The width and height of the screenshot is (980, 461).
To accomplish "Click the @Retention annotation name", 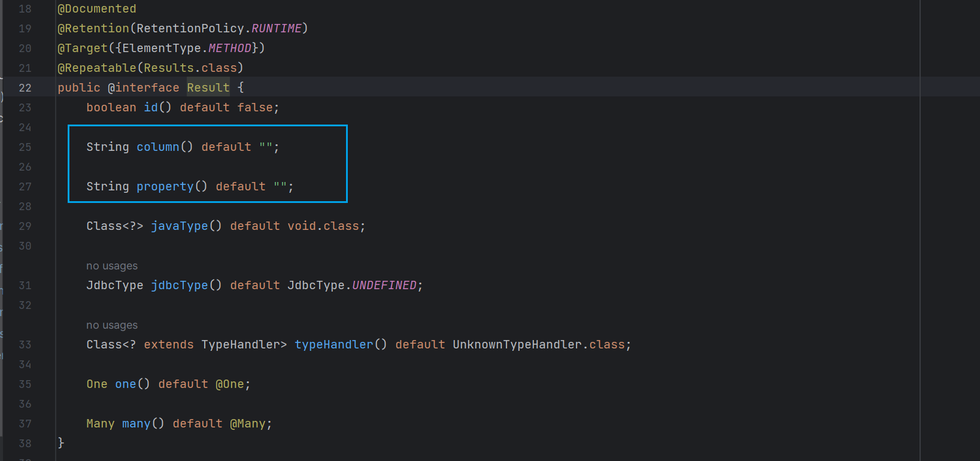I will click(x=93, y=28).
